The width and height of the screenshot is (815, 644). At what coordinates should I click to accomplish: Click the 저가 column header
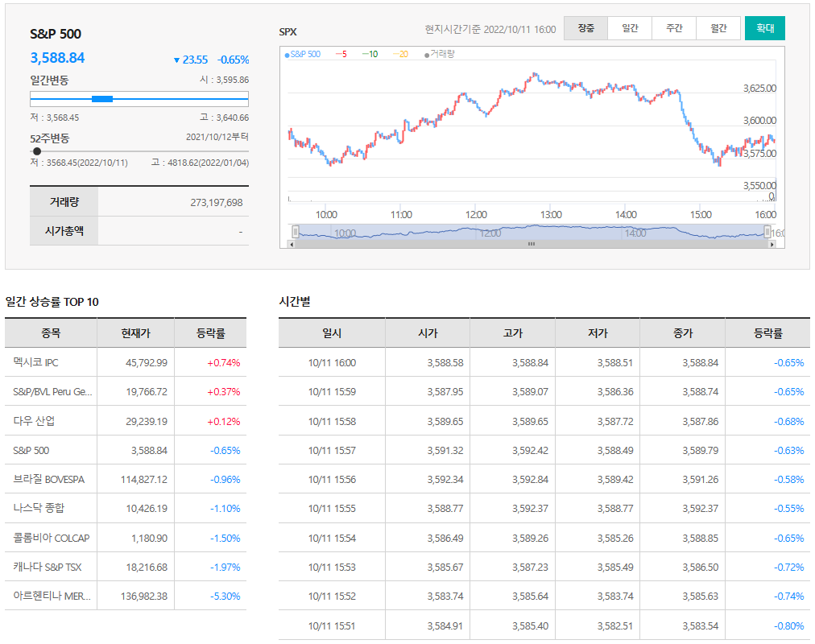[x=598, y=333]
